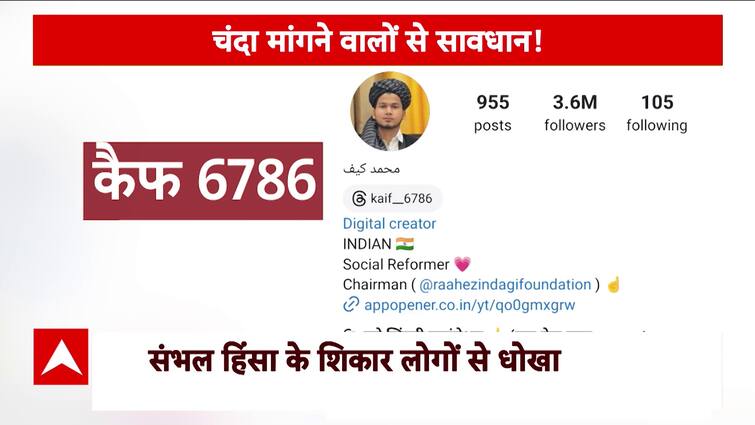The image size is (755, 425).
Task: Open the 105 following list
Action: 657,113
